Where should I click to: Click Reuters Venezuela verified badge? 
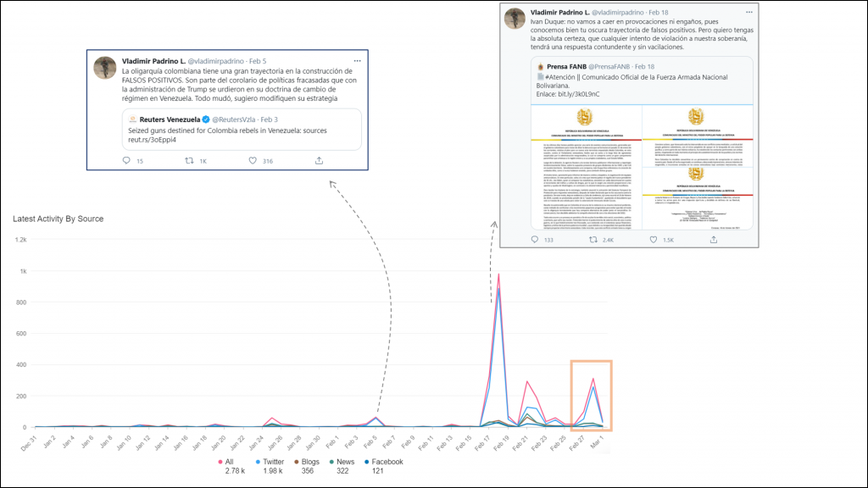pos(206,119)
